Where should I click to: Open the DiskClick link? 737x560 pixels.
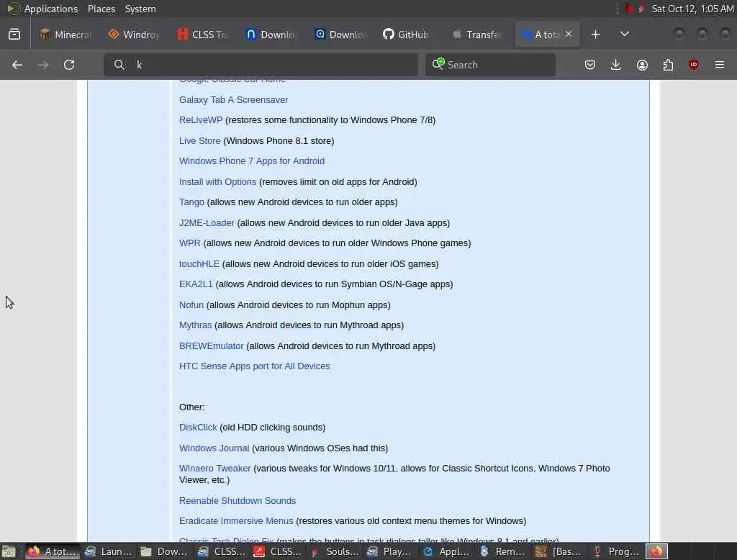(x=198, y=428)
